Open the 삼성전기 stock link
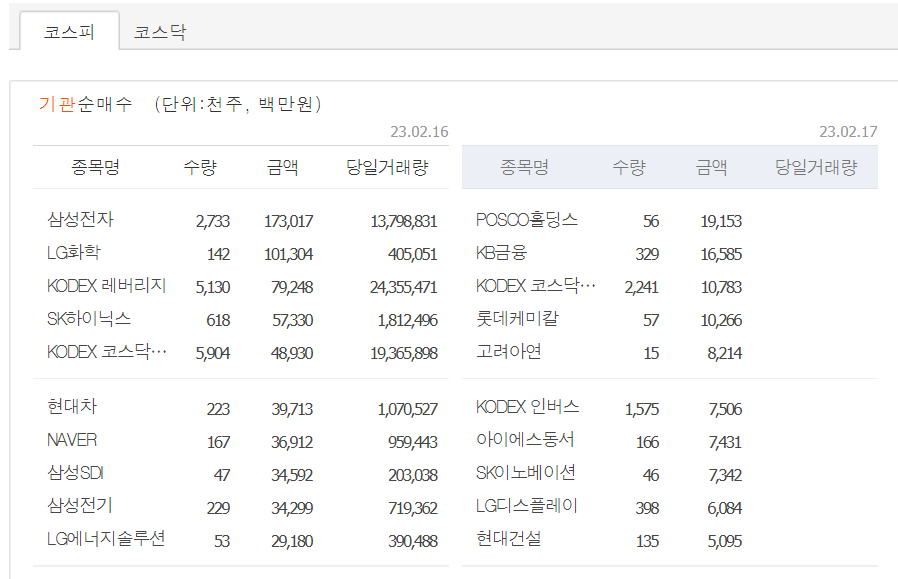Screen dimensions: 898x579 point(80,506)
